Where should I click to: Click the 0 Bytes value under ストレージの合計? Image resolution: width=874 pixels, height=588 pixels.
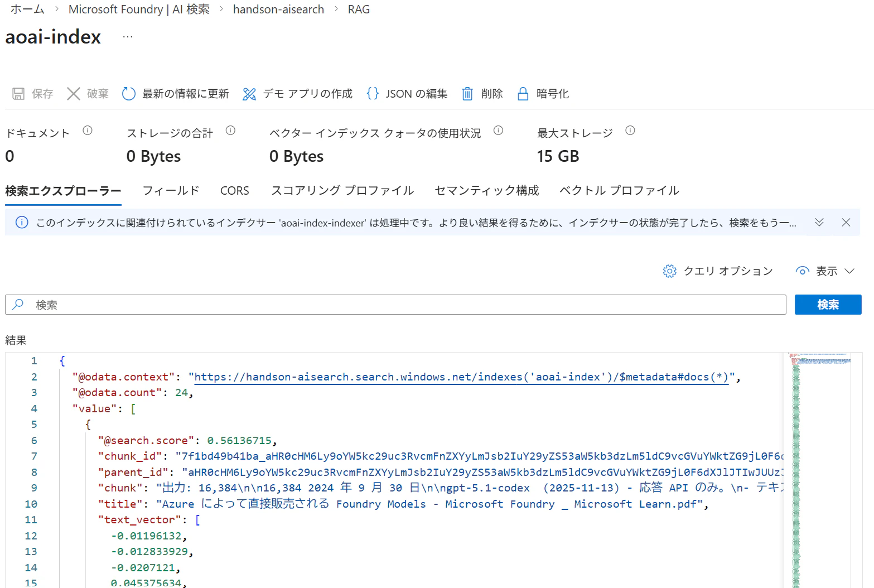coord(153,156)
